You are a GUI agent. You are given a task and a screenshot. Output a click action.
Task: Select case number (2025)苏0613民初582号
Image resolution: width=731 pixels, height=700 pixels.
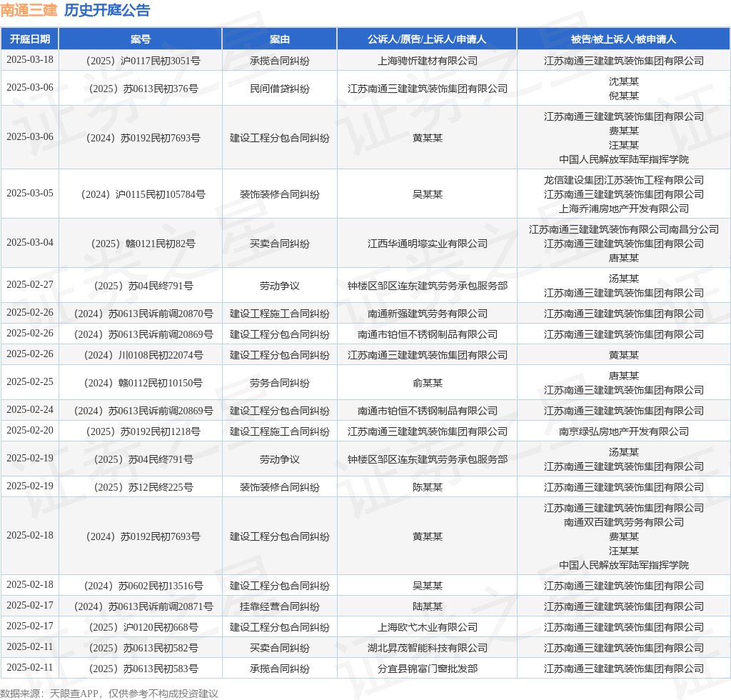tap(143, 649)
